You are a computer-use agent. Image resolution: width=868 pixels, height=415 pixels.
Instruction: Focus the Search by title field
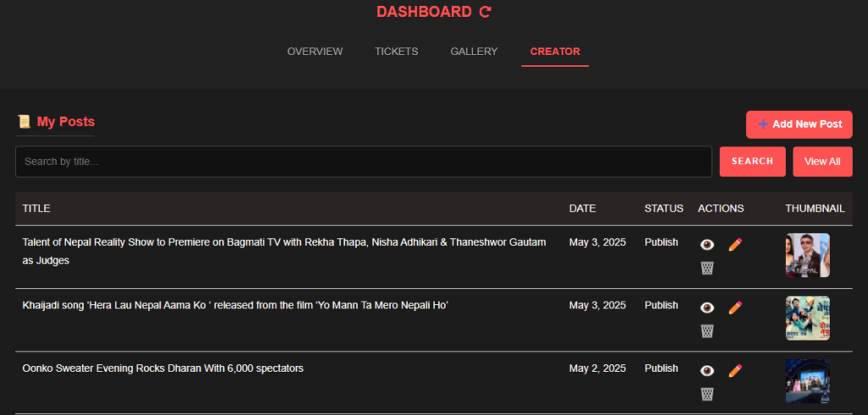click(363, 162)
